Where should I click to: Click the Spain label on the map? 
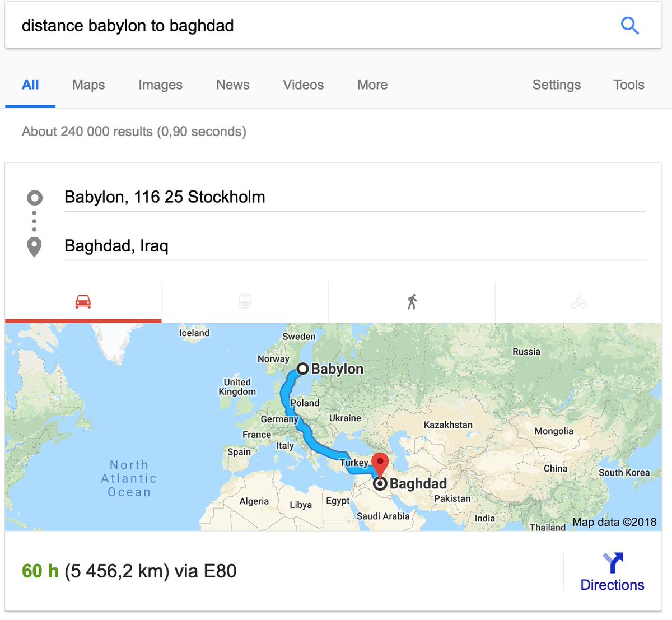coord(239,452)
